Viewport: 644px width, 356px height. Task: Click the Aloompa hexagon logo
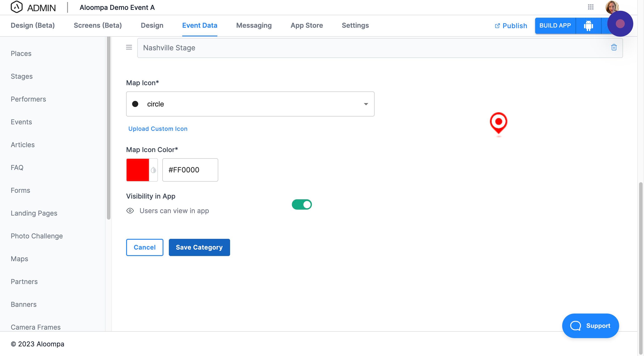pos(17,7)
